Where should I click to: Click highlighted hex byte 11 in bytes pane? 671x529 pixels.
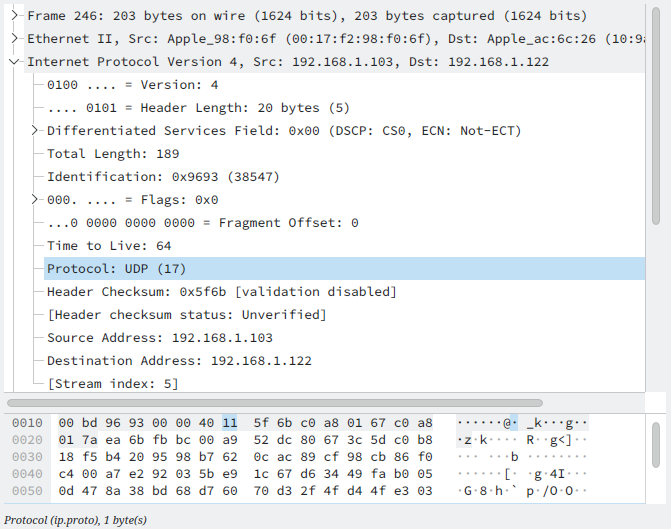point(230,423)
